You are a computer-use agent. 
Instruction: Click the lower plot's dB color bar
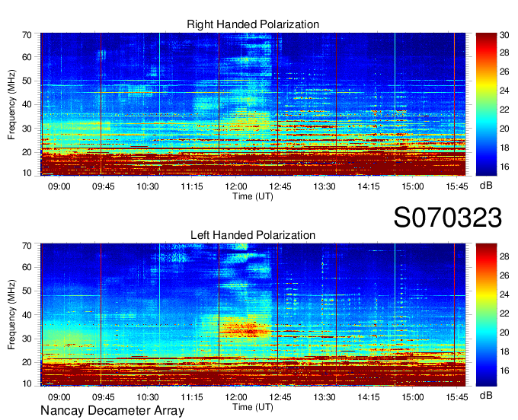pos(486,315)
